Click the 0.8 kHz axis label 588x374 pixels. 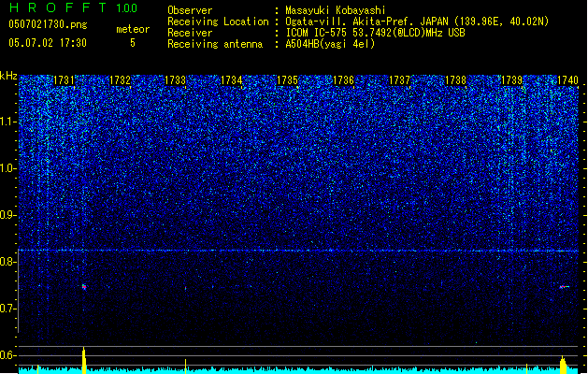tap(8, 262)
